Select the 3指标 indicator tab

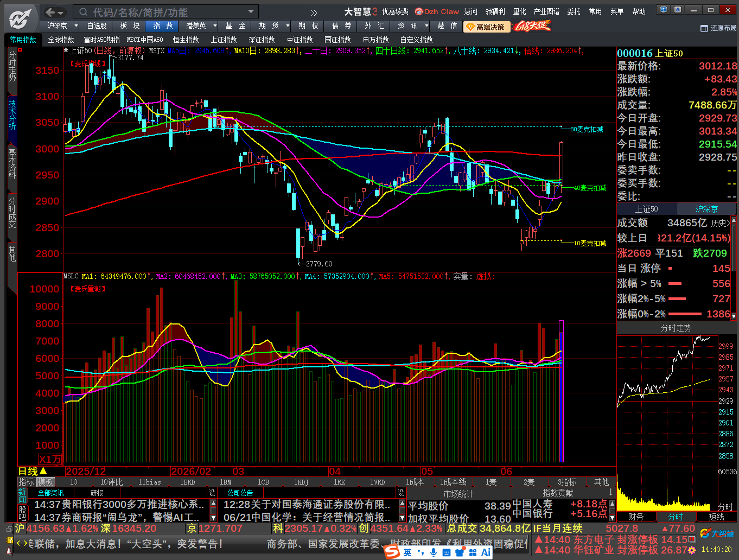(x=567, y=482)
